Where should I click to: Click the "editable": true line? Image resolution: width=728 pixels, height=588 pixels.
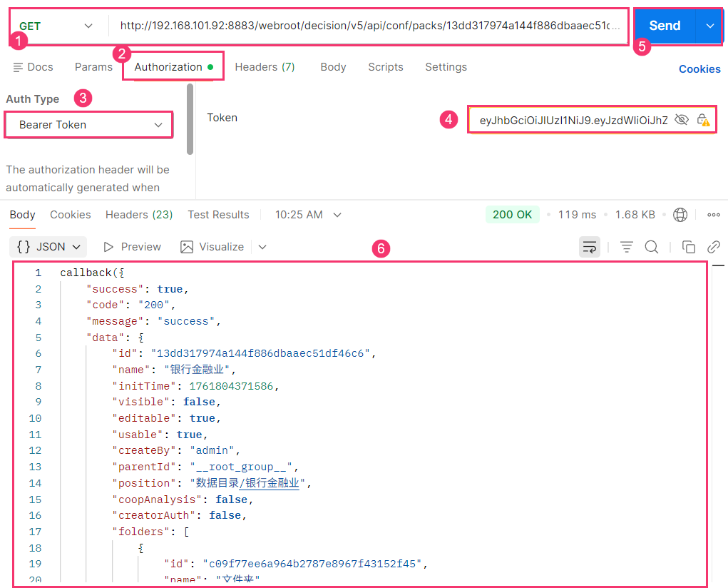pyautogui.click(x=166, y=418)
